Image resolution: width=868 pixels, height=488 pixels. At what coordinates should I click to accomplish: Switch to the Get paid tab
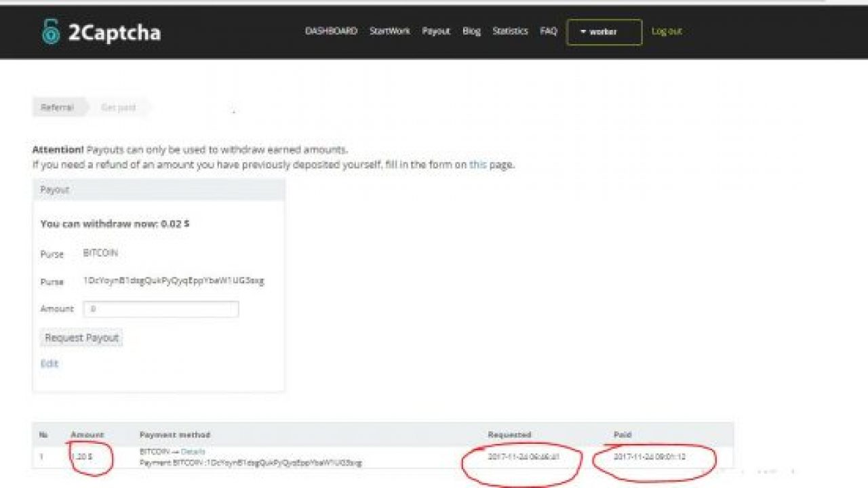(118, 107)
